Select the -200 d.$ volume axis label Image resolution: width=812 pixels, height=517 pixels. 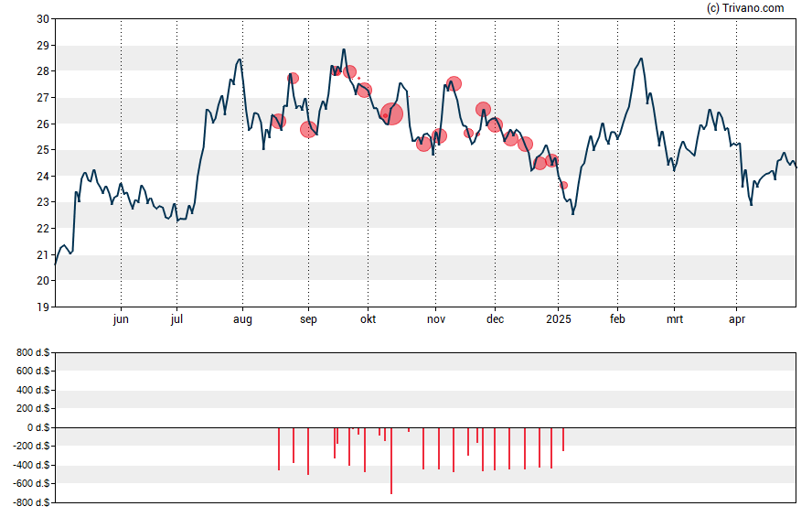[31, 446]
